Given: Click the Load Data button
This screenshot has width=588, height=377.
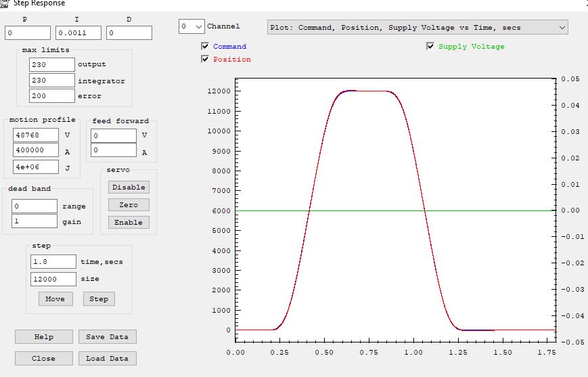Looking at the screenshot, I should coord(108,359).
